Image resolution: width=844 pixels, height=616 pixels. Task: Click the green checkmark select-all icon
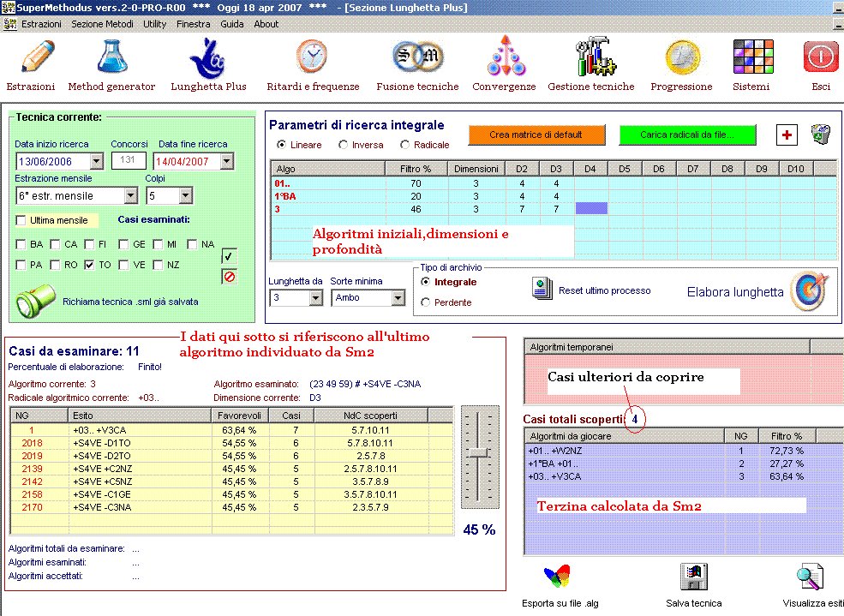229,256
